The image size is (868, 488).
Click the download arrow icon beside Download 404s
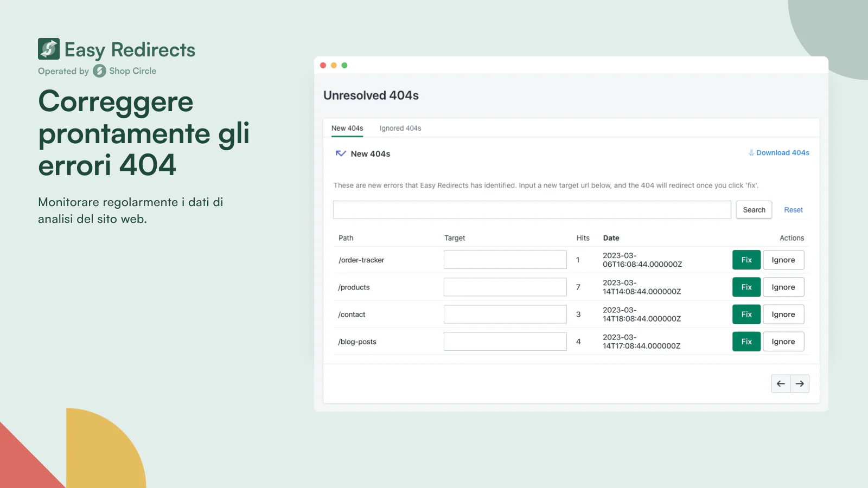(751, 153)
